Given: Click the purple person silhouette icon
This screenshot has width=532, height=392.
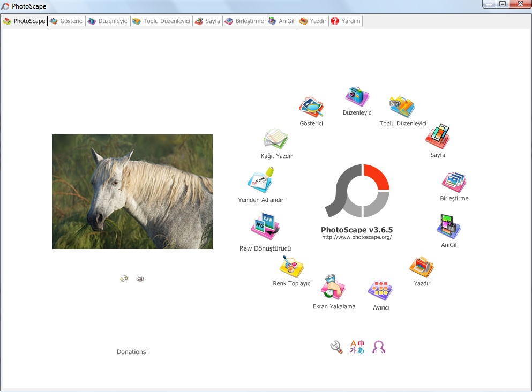Looking at the screenshot, I should (x=379, y=347).
